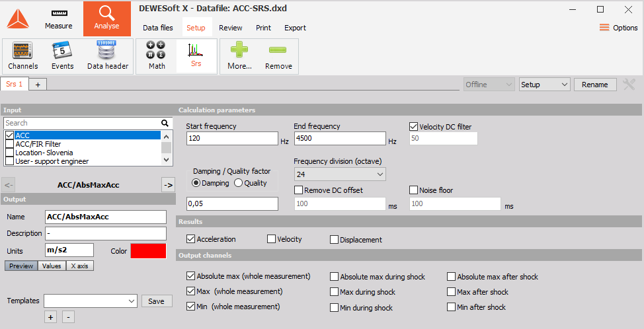Open the Setup mode dropdown
This screenshot has height=329, width=644.
tap(545, 85)
